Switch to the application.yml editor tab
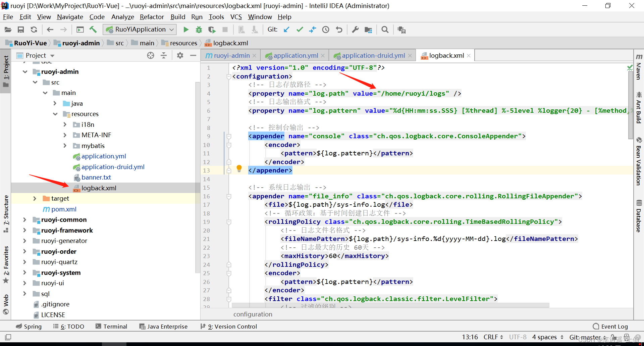 click(295, 55)
